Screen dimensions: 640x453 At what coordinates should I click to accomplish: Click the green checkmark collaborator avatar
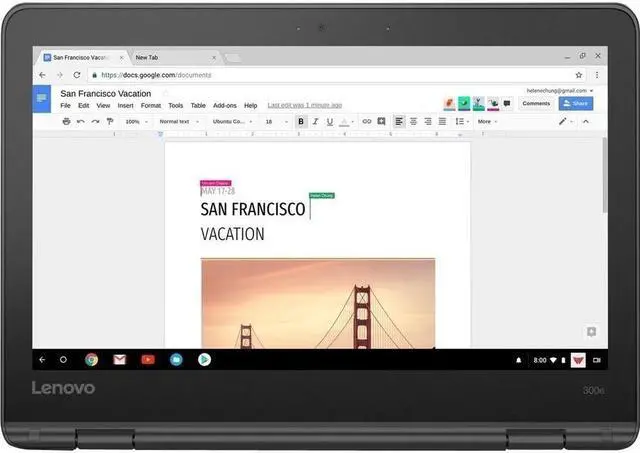pos(464,103)
